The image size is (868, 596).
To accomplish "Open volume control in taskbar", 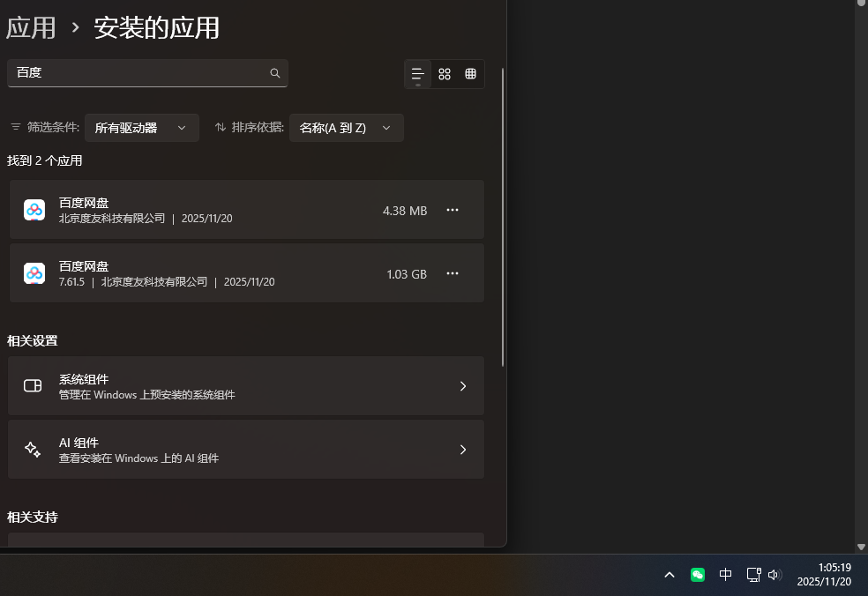I will coord(774,575).
